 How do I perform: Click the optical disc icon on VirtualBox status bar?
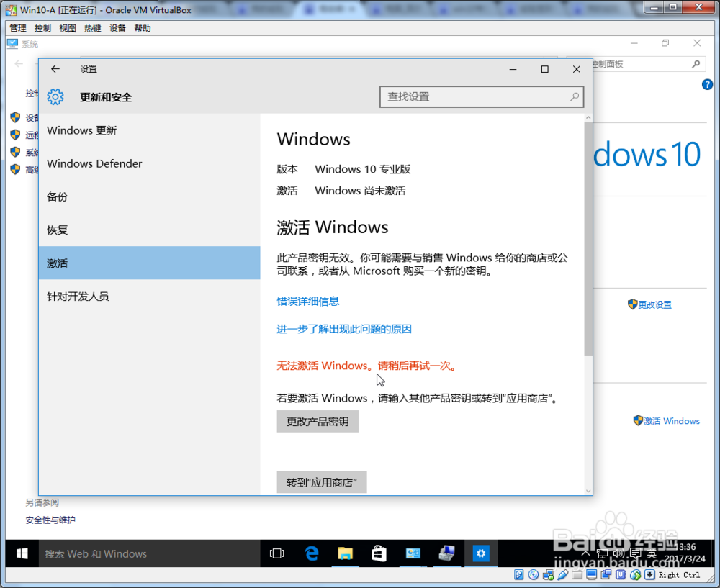[533, 574]
